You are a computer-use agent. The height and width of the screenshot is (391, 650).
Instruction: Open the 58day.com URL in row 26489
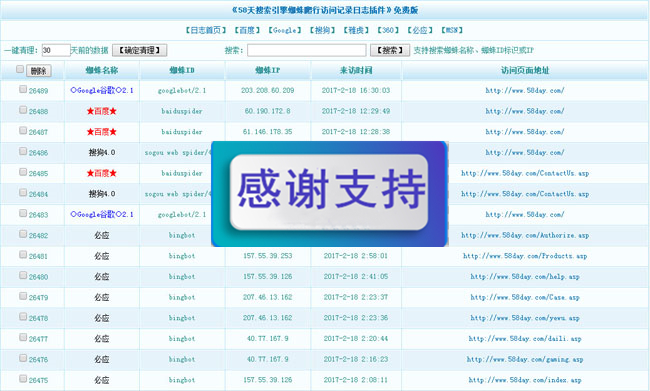coord(525,90)
